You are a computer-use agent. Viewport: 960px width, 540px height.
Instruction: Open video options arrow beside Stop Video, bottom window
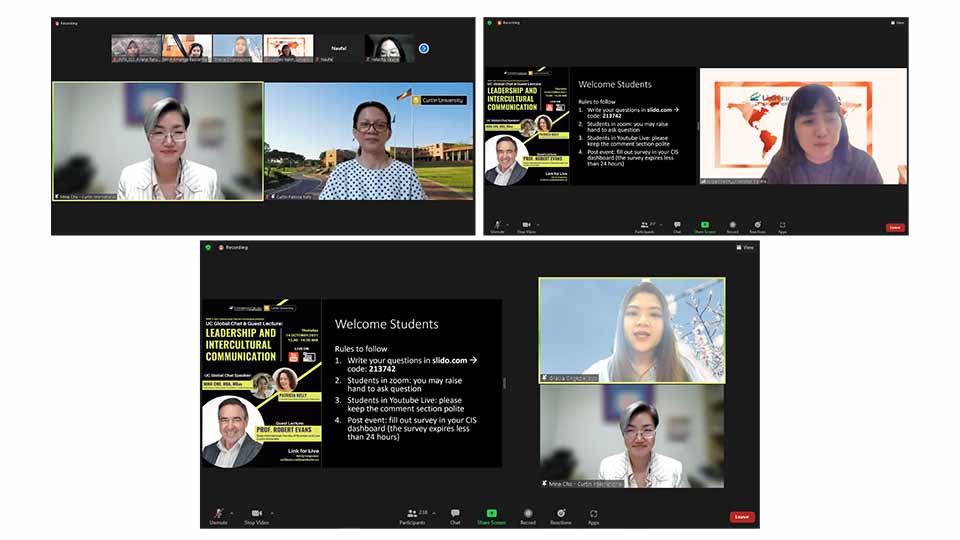(272, 513)
